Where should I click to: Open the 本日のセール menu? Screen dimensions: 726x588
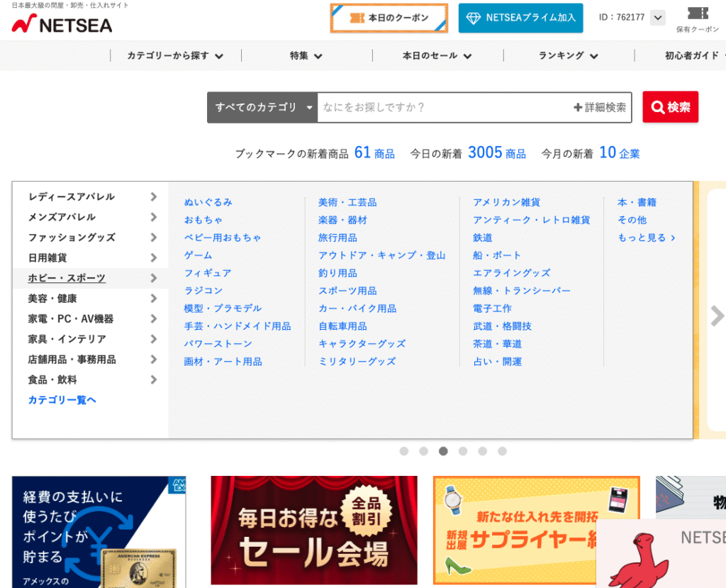click(437, 56)
